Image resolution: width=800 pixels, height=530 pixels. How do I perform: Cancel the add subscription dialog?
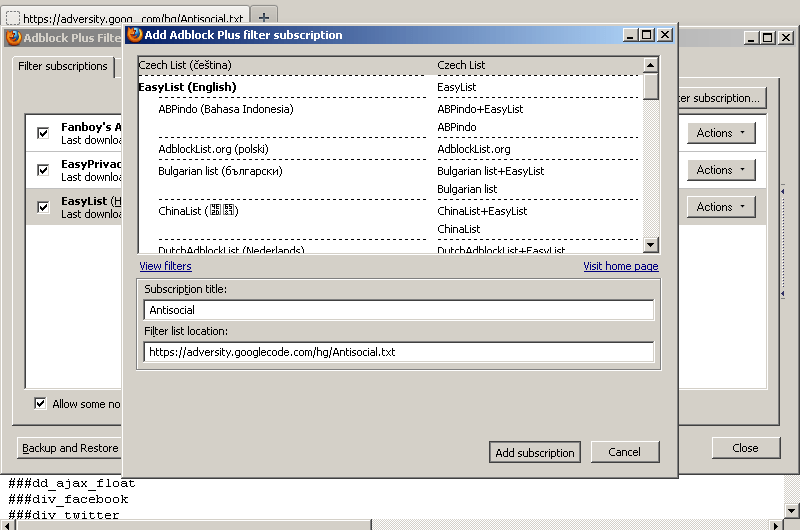tap(624, 452)
